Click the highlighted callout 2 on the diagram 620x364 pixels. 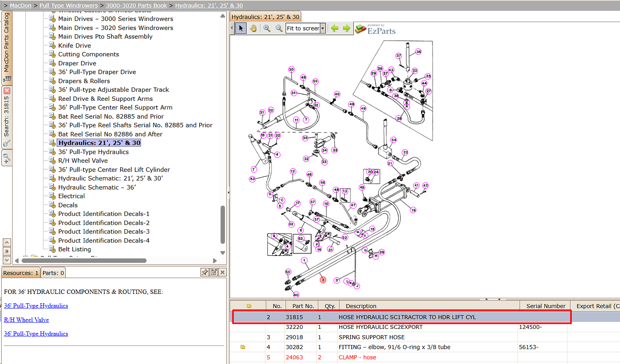pyautogui.click(x=323, y=280)
